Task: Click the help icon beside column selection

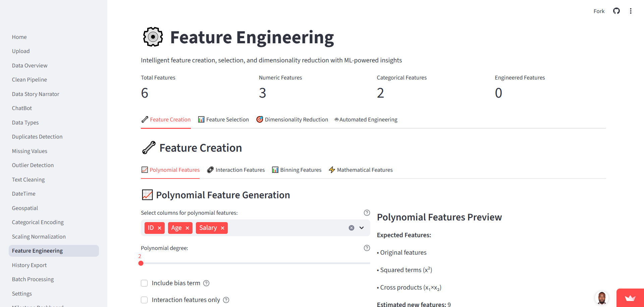Action: (367, 212)
